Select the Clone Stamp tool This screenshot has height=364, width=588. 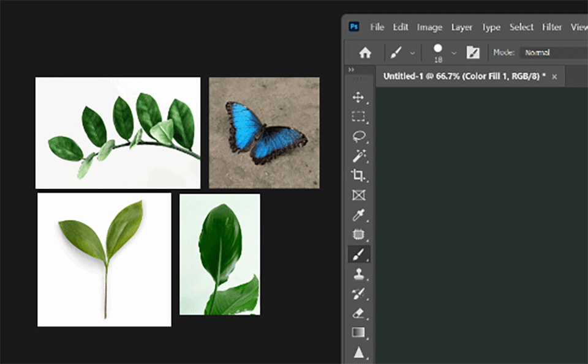359,273
